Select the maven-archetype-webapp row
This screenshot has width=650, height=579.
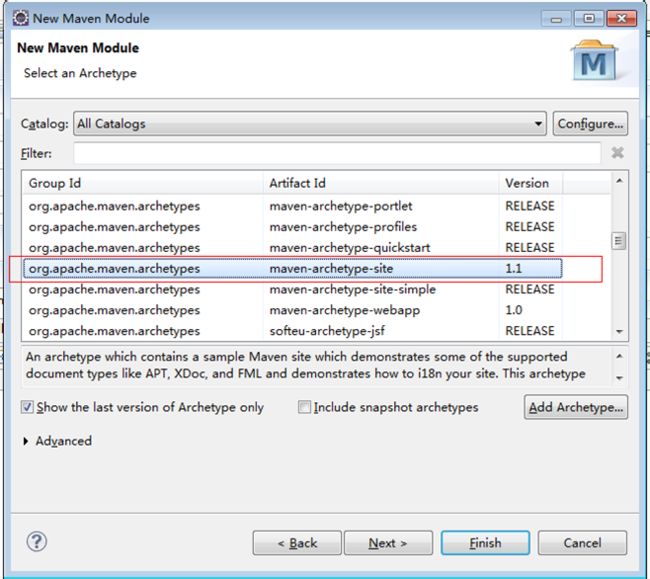293,310
